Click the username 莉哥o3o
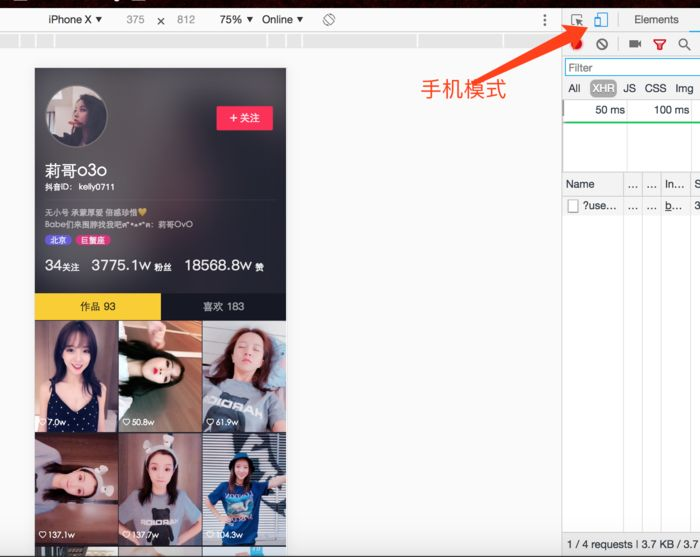The image size is (700, 557). coord(76,170)
